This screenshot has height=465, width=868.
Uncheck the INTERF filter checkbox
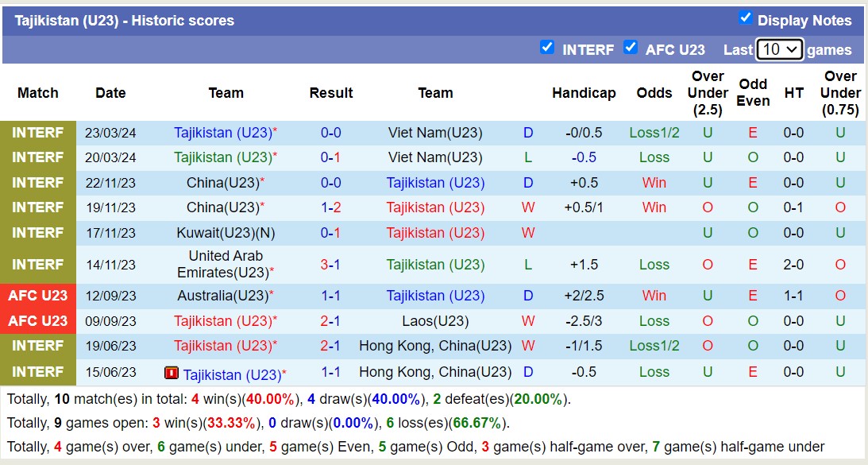547,48
